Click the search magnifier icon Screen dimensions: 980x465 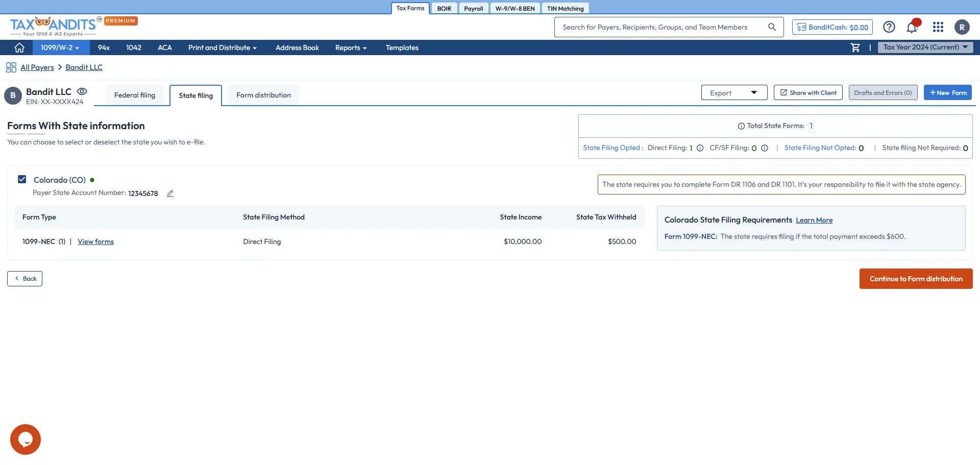772,27
